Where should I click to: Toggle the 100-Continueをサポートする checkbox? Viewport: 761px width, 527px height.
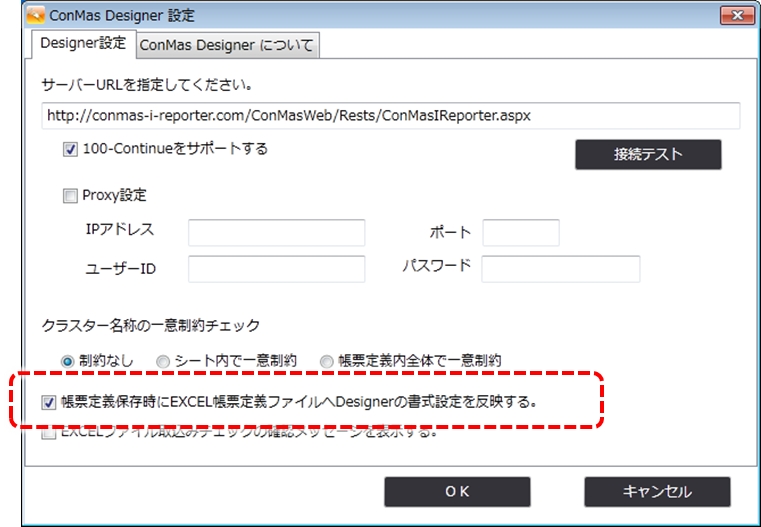[x=70, y=149]
